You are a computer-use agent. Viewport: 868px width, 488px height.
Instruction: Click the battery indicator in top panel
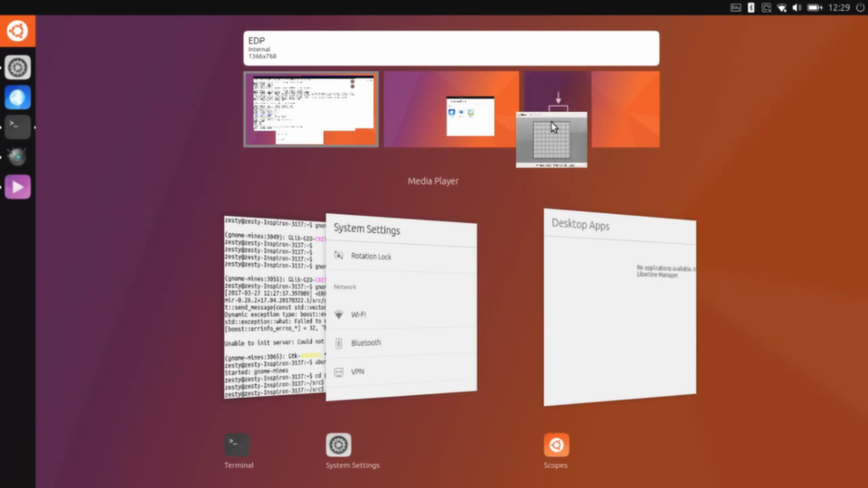(814, 7)
